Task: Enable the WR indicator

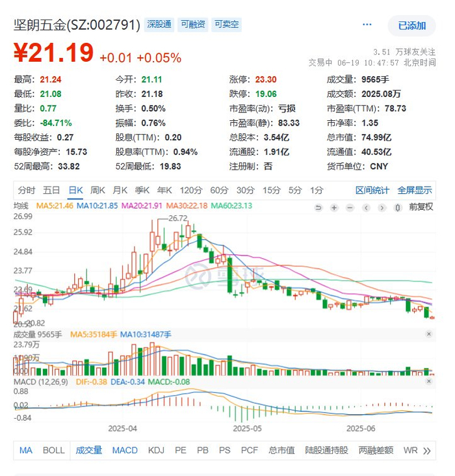Action: (x=410, y=451)
